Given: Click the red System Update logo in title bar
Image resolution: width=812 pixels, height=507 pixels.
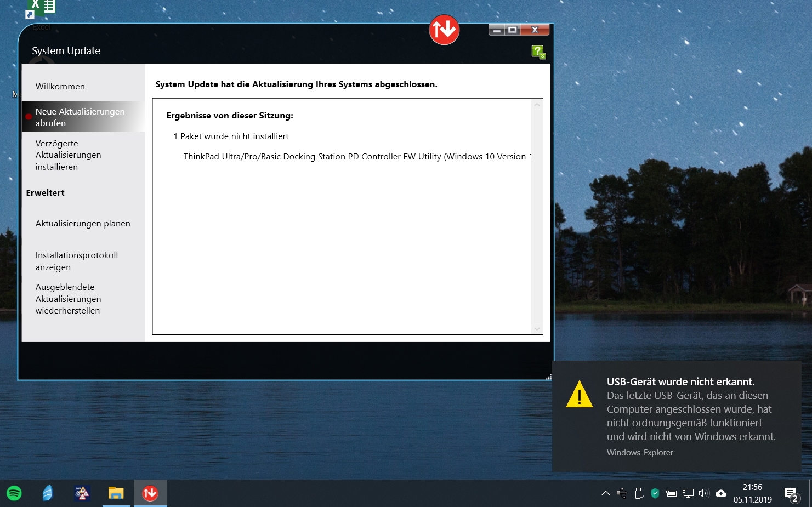Looking at the screenshot, I should 444,30.
